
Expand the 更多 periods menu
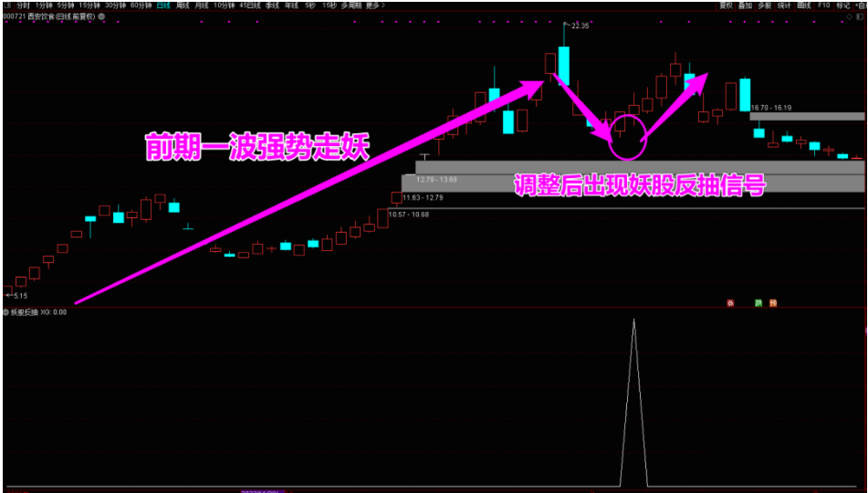click(x=375, y=5)
